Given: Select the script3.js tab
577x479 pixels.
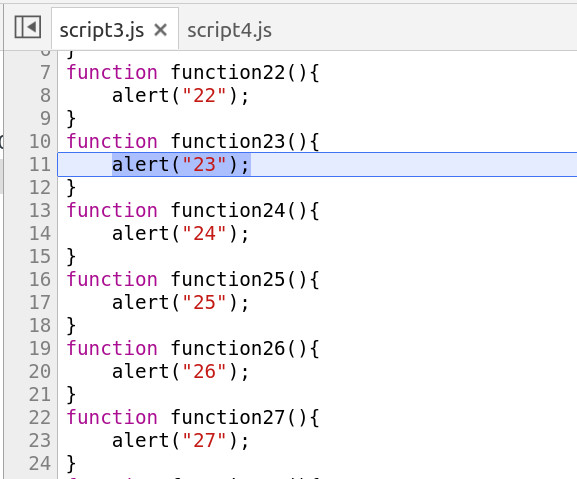Looking at the screenshot, I should (102, 30).
